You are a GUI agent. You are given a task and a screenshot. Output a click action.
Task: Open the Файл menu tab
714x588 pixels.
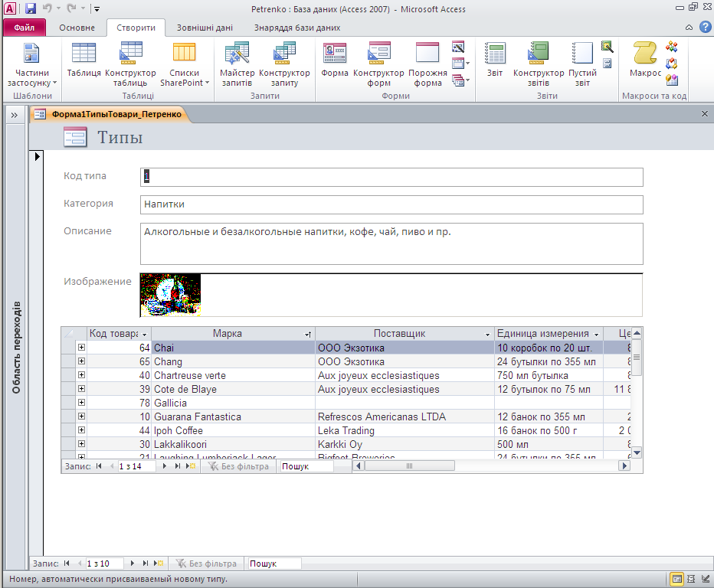point(24,28)
